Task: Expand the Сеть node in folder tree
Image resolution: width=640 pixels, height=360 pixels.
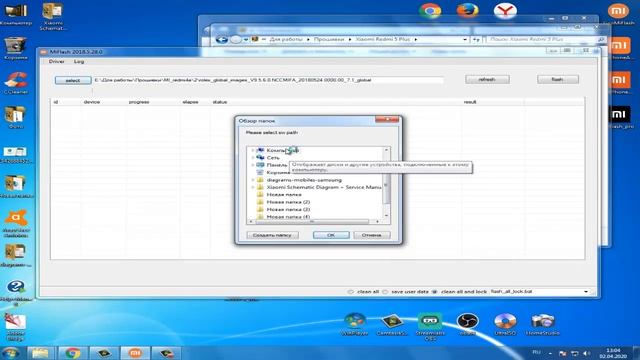Action: [253, 158]
